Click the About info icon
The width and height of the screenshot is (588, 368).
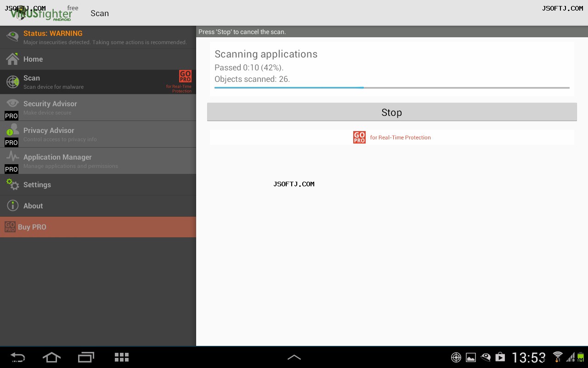point(12,206)
